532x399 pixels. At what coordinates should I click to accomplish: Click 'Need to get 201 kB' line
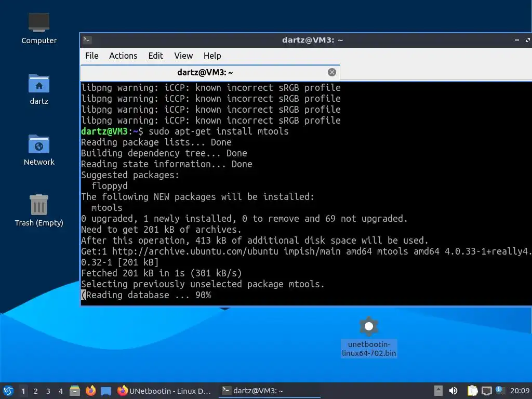tap(161, 230)
